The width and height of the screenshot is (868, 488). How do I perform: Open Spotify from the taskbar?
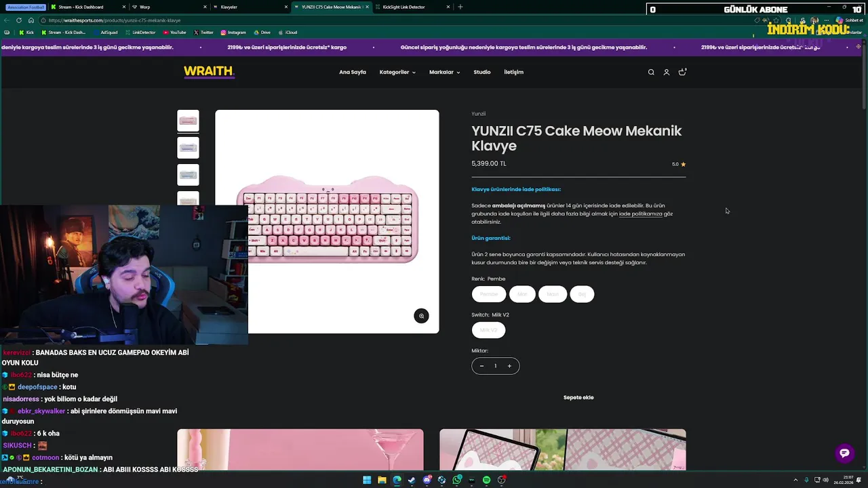(x=487, y=480)
